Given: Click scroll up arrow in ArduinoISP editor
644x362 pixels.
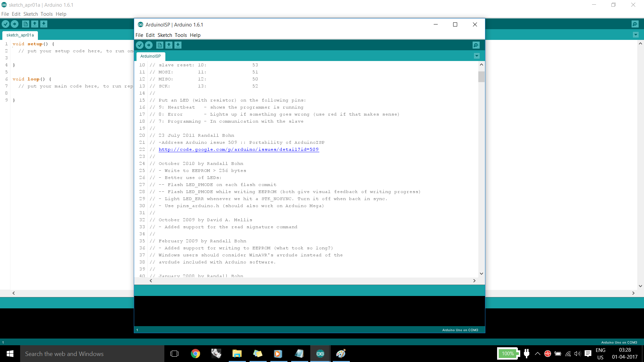Looking at the screenshot, I should coord(481,64).
